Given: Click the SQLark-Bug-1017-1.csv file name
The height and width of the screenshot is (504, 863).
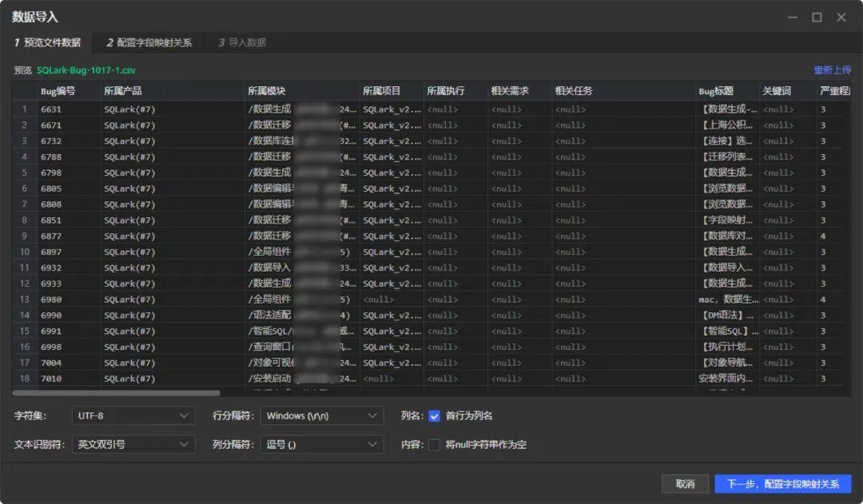Looking at the screenshot, I should [x=86, y=70].
